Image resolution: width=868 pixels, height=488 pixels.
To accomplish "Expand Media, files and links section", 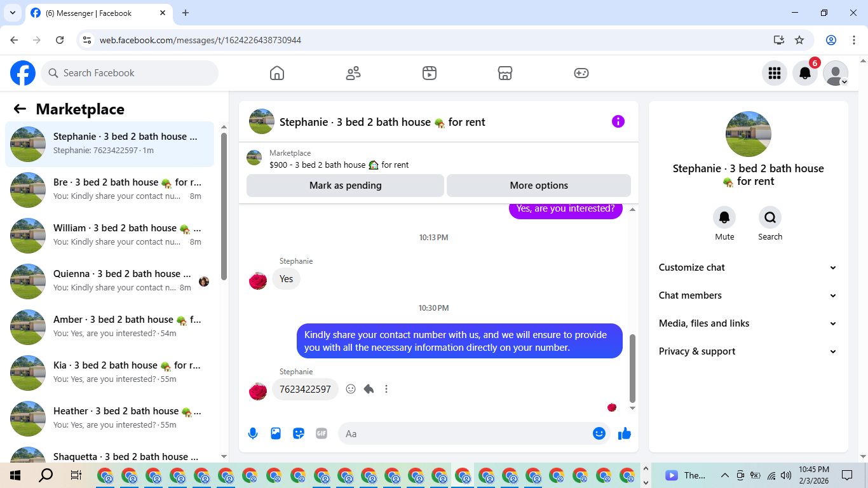I will click(748, 323).
